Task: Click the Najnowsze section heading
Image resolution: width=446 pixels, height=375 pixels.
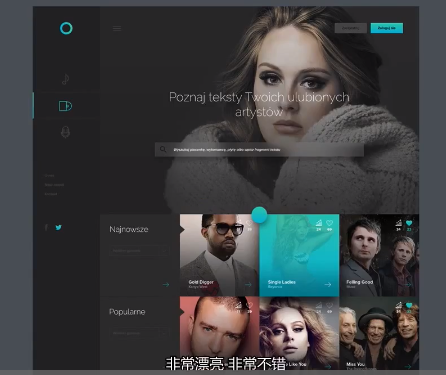Action: [x=129, y=229]
